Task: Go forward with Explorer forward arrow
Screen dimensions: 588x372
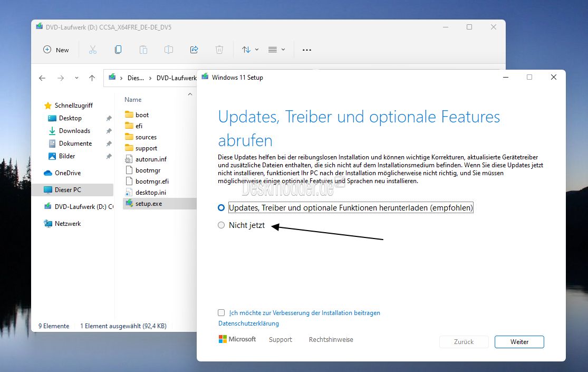Action: pos(60,78)
